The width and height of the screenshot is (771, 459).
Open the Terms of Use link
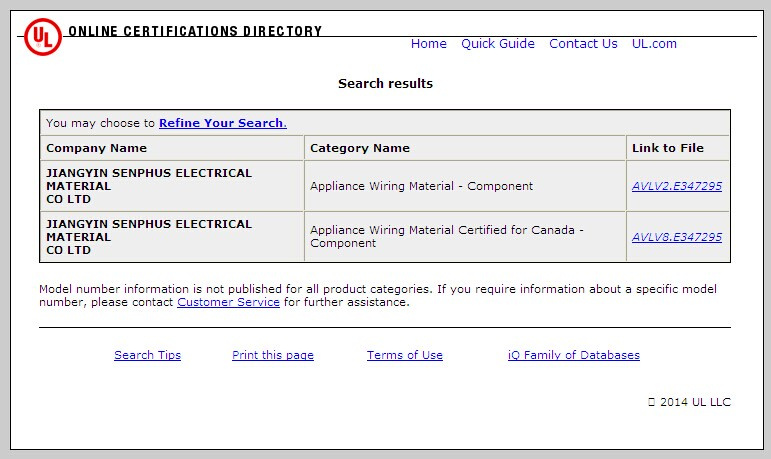point(405,355)
